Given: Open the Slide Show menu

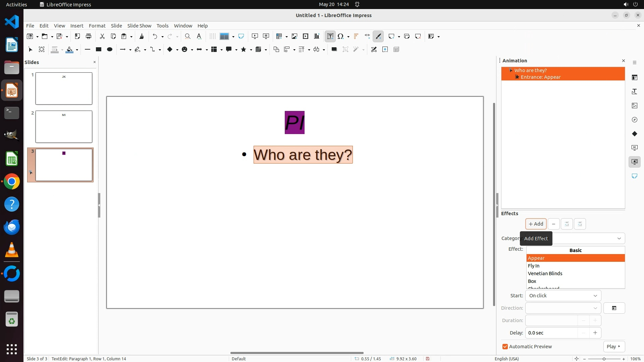Looking at the screenshot, I should (x=139, y=25).
